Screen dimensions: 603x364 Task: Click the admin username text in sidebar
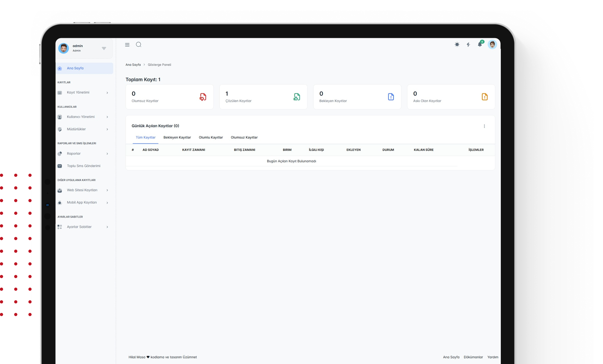point(78,46)
